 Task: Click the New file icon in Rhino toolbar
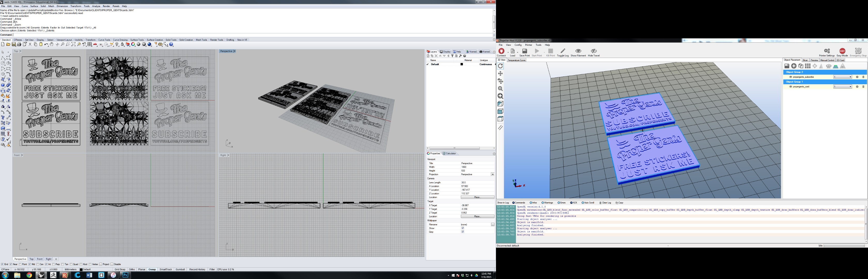coord(3,44)
